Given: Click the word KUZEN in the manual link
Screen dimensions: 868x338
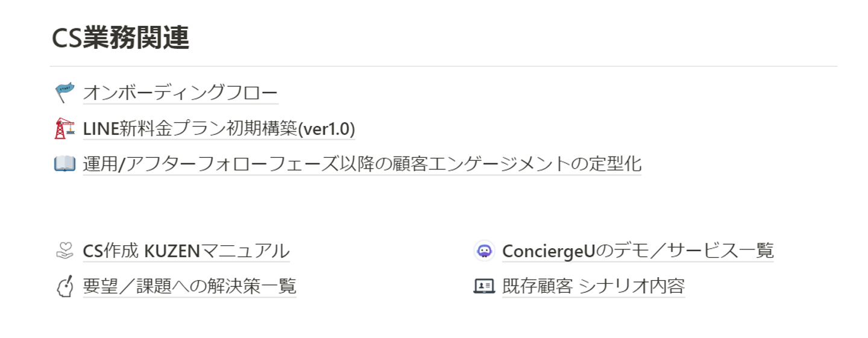Looking at the screenshot, I should click(x=172, y=251).
